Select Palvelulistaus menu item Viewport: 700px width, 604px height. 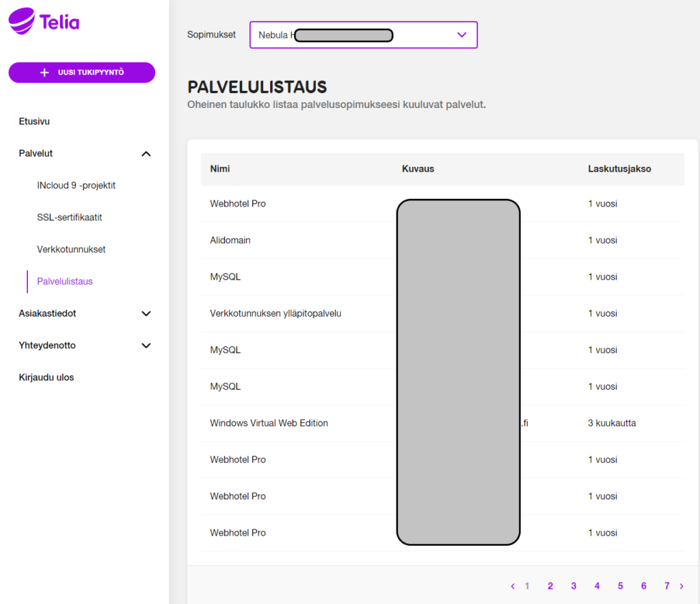coord(65,281)
